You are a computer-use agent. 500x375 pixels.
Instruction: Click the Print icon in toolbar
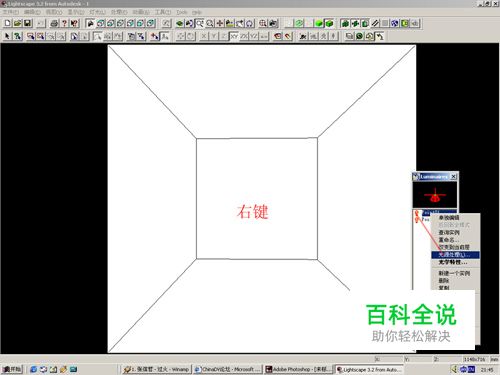54,23
